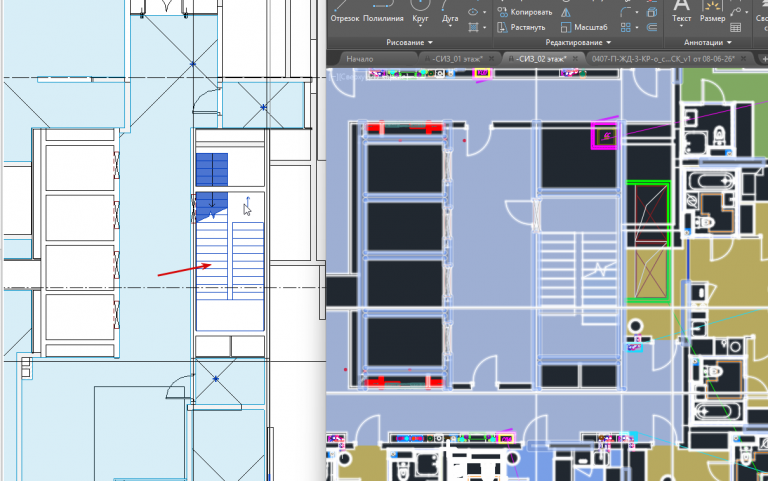Switch to the СИЗ_01 этаж tab
This screenshot has height=481, width=768.
(456, 59)
